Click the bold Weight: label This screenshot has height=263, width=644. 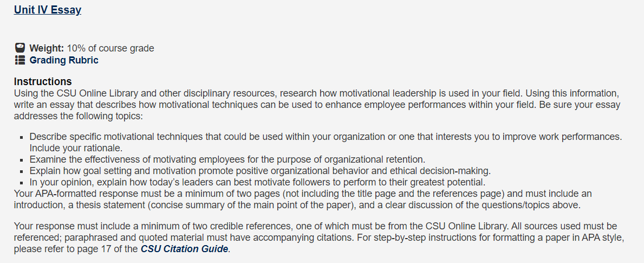click(47, 48)
